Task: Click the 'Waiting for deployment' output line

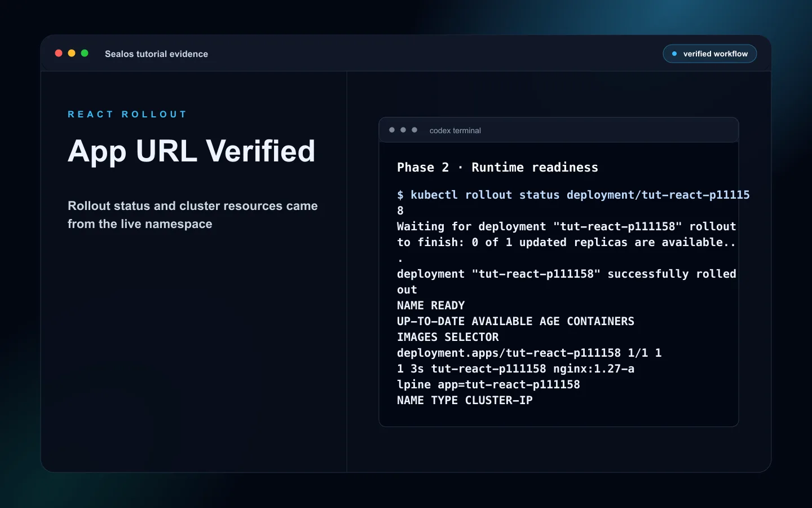Action: pos(567,227)
